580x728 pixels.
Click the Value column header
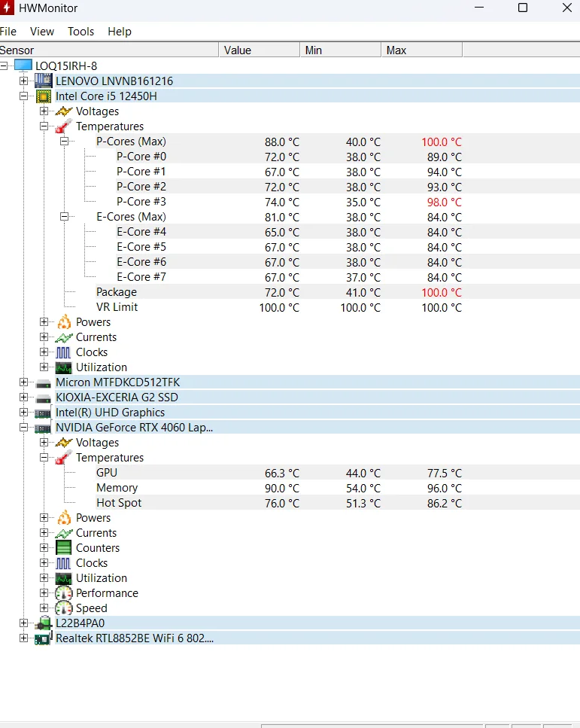tap(259, 50)
